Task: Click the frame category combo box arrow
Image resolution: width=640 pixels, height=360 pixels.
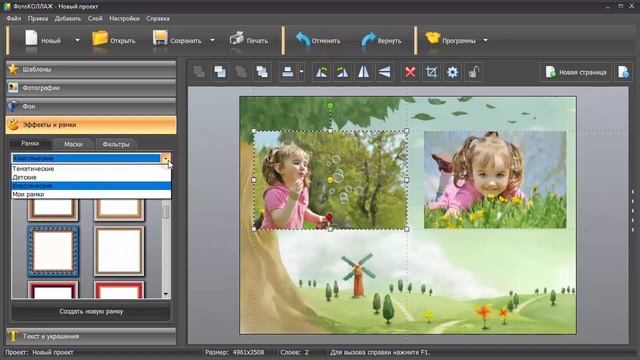Action: (166, 158)
